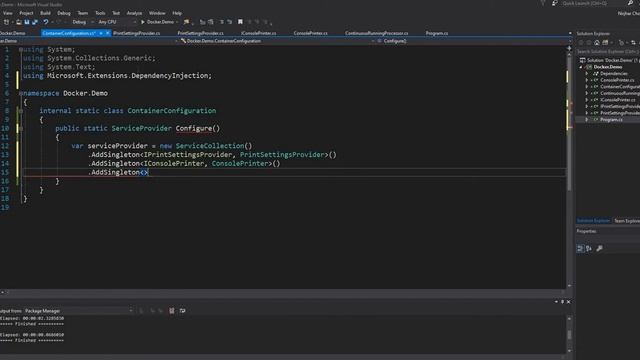Click the bookmark toolbar icon
640x360 pixels.
coord(240,22)
